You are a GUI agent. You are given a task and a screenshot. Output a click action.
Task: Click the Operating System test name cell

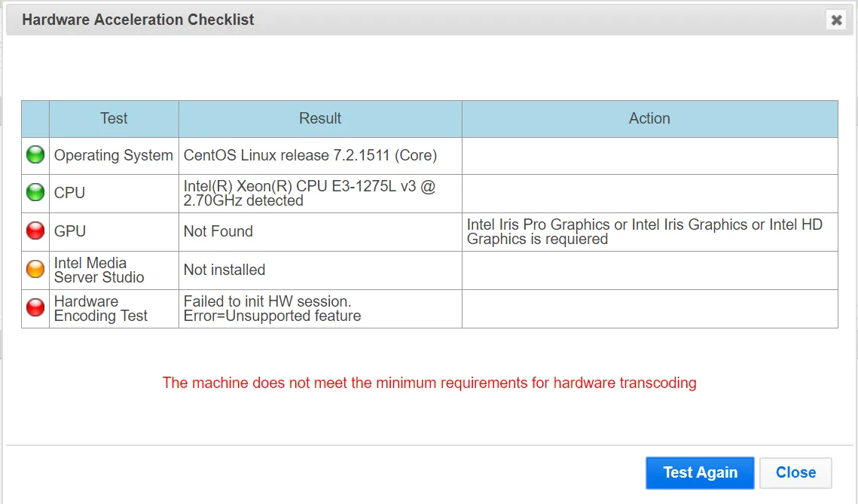pyautogui.click(x=114, y=155)
